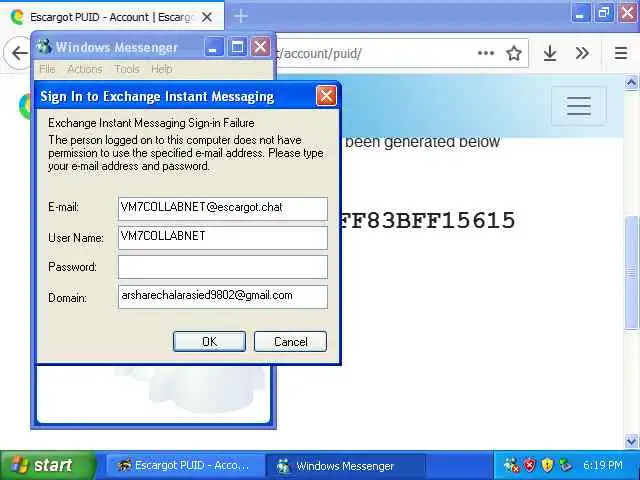640x480 pixels.
Task: Click the Messenger icon in title bar
Action: [x=44, y=47]
